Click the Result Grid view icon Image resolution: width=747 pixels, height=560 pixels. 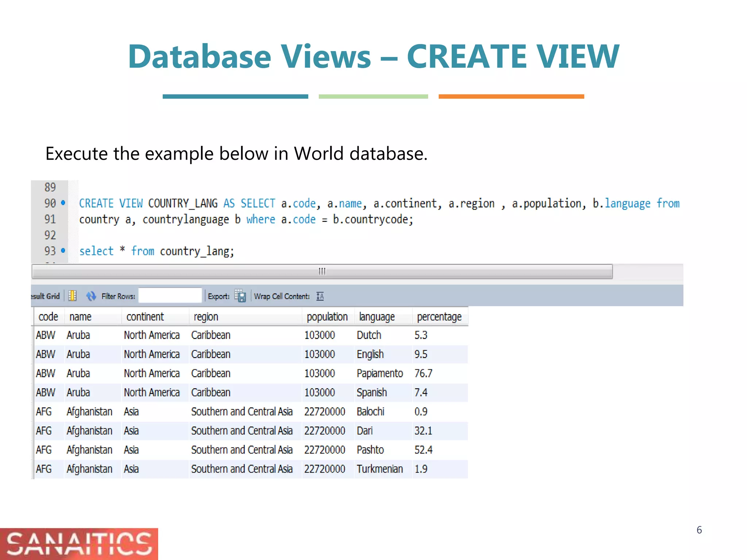coord(72,296)
